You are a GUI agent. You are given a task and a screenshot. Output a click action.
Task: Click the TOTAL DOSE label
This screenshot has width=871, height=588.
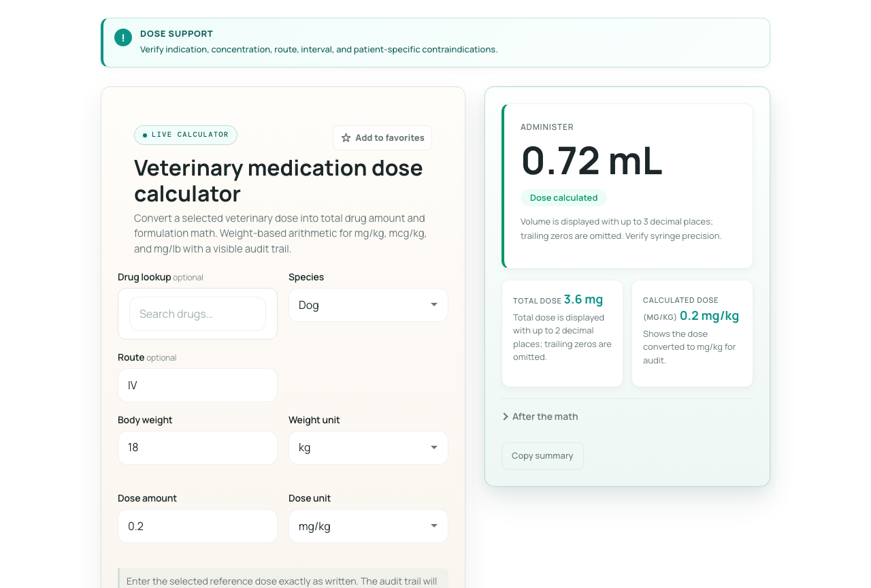pyautogui.click(x=537, y=301)
